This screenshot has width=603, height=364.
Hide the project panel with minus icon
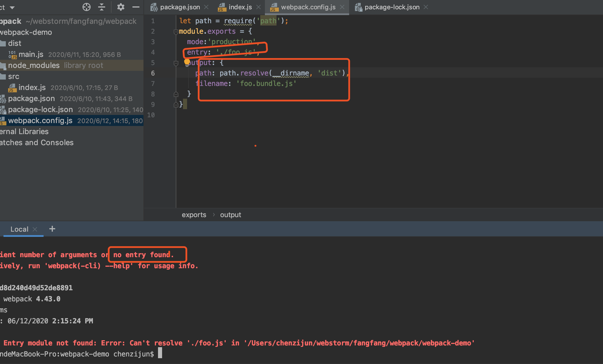point(136,7)
